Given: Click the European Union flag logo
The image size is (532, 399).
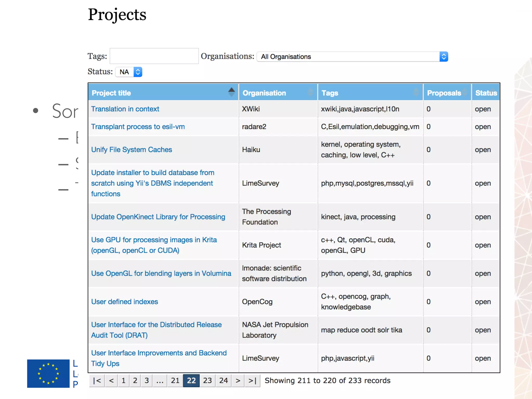Looking at the screenshot, I should [x=48, y=374].
